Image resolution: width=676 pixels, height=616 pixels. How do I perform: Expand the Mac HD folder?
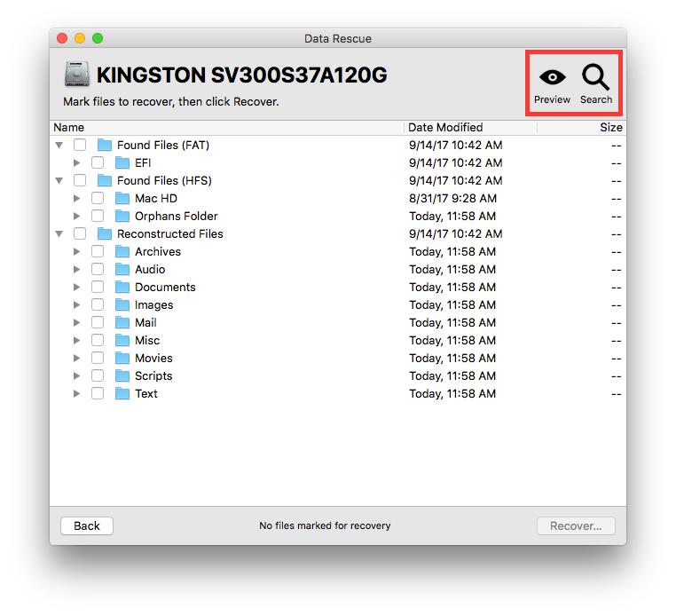pyautogui.click(x=76, y=199)
